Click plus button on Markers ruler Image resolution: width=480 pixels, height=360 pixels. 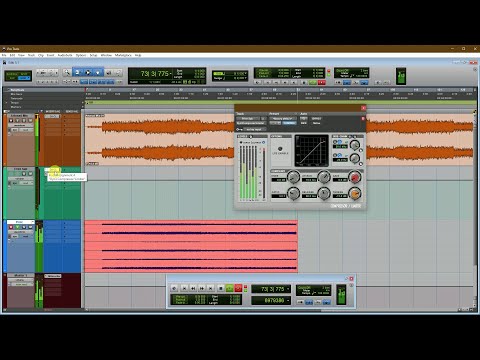click(83, 107)
